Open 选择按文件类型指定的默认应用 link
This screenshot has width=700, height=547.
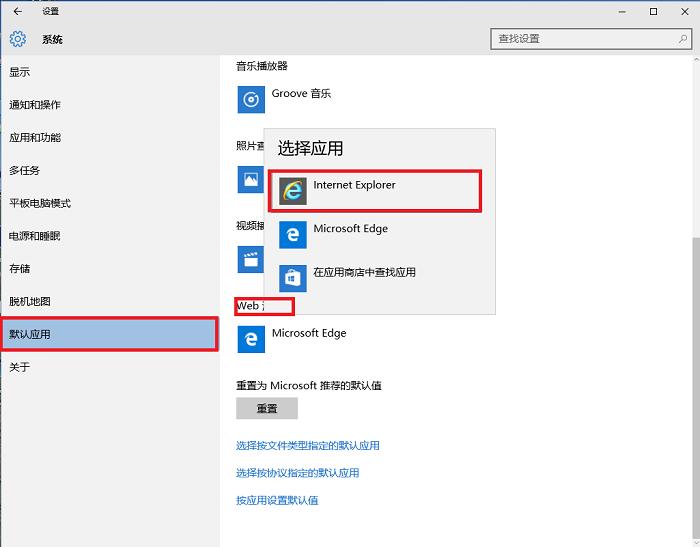[x=308, y=445]
